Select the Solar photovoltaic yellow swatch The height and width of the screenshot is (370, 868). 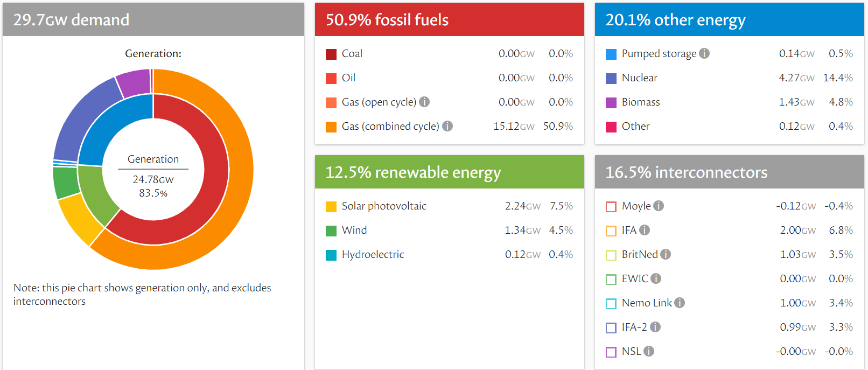(331, 207)
